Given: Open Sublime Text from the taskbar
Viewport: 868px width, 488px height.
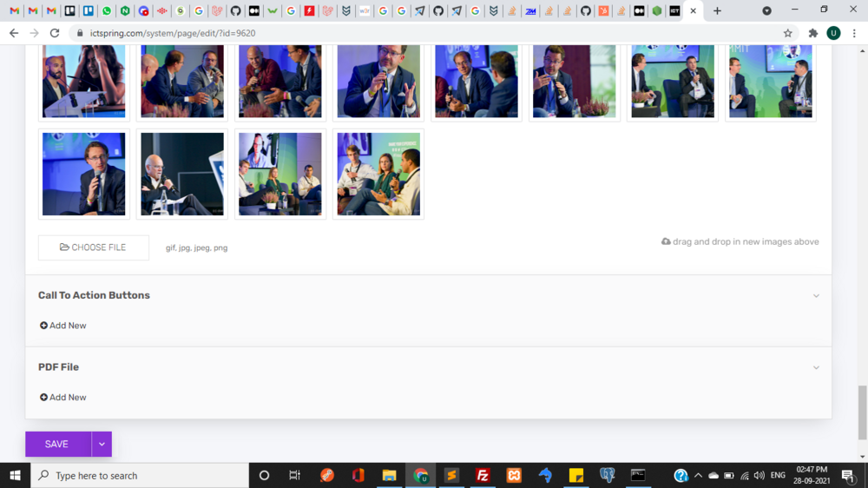Looking at the screenshot, I should pos(451,475).
